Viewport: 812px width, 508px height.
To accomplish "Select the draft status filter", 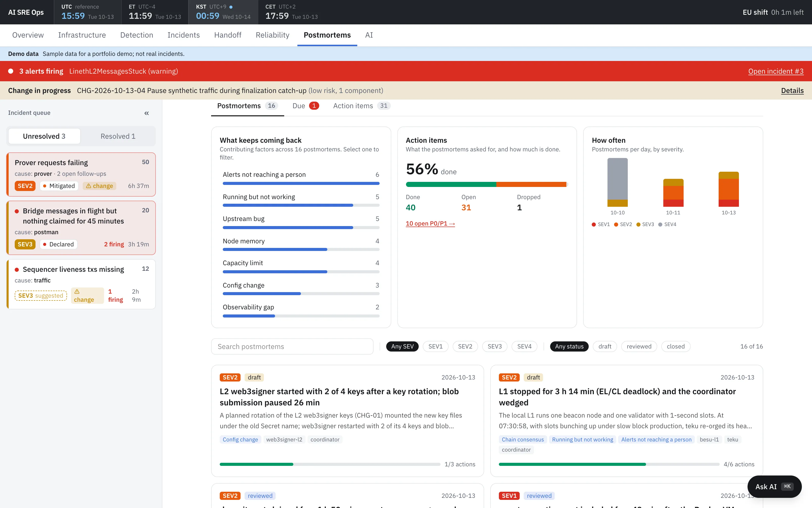I will pyautogui.click(x=605, y=346).
